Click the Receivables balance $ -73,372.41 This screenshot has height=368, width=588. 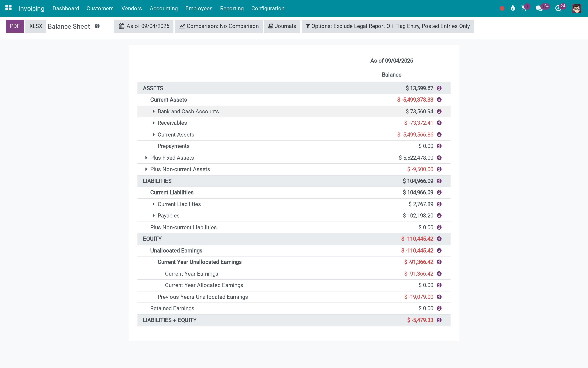(419, 123)
